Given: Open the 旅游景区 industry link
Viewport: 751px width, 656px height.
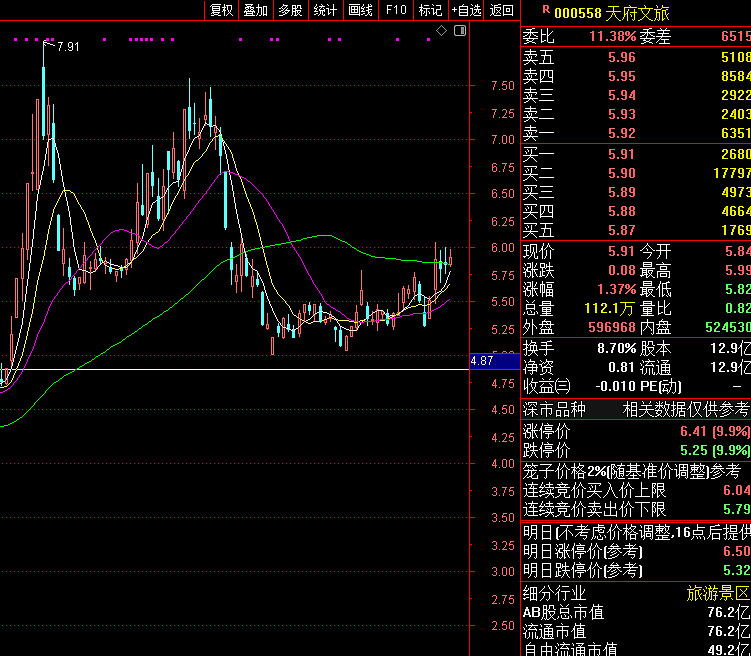Looking at the screenshot, I should tap(717, 593).
